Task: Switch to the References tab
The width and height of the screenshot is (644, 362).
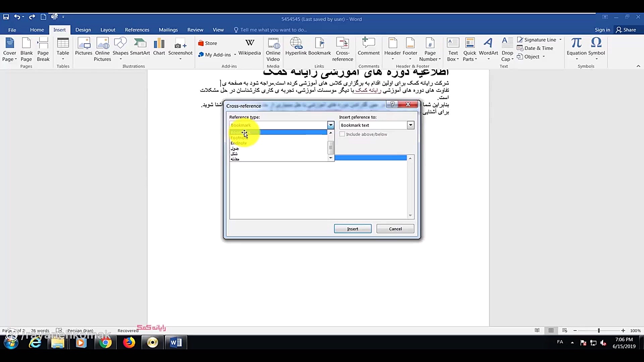Action: (137, 29)
